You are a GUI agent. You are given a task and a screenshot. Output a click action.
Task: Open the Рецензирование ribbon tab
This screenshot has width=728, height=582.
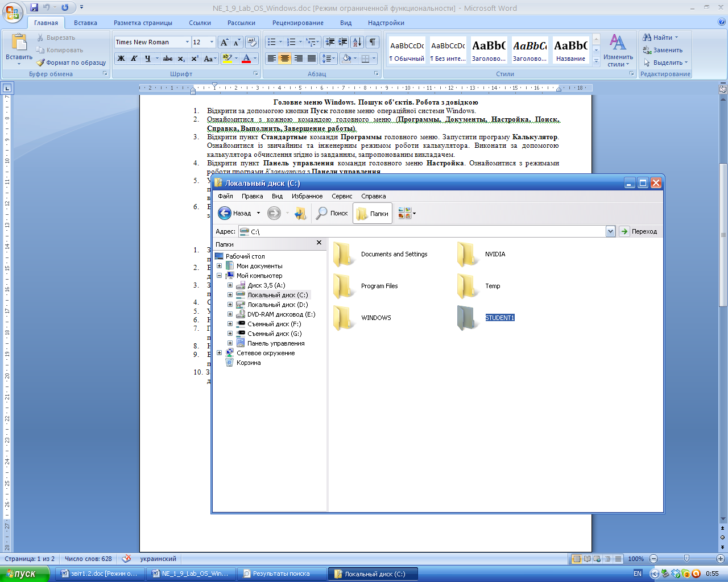click(298, 23)
